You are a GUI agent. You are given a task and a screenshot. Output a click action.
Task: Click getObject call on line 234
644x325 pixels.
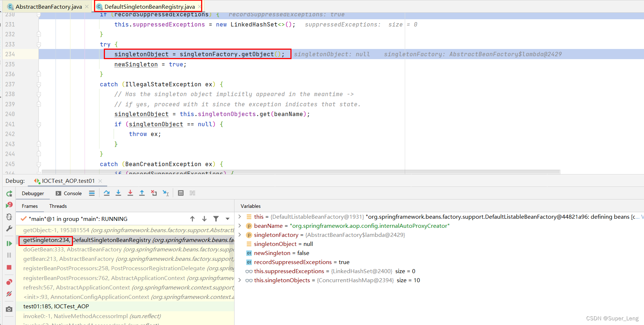pyautogui.click(x=258, y=54)
